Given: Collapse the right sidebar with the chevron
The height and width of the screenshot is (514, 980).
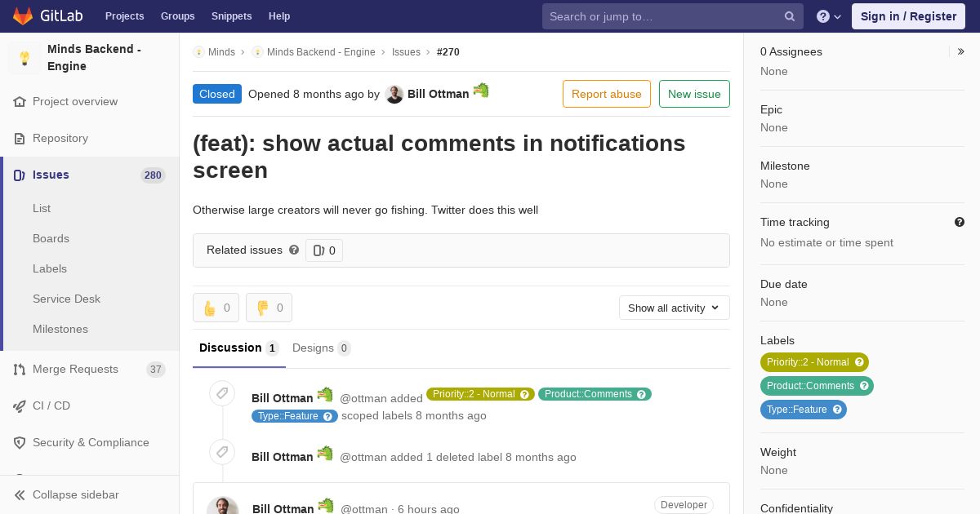Looking at the screenshot, I should (x=961, y=51).
